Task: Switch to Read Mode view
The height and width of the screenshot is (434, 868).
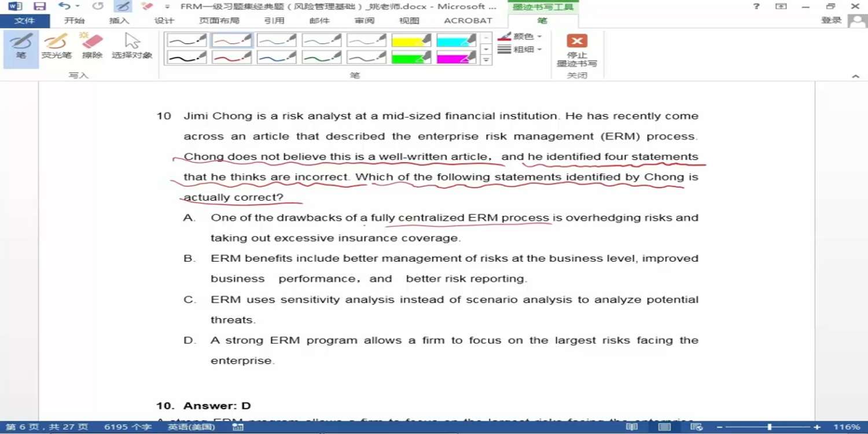Action: (632, 427)
